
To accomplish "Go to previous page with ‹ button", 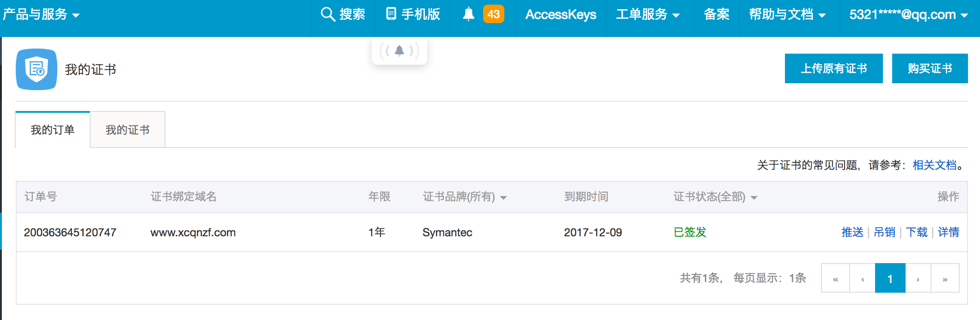I will pyautogui.click(x=863, y=278).
